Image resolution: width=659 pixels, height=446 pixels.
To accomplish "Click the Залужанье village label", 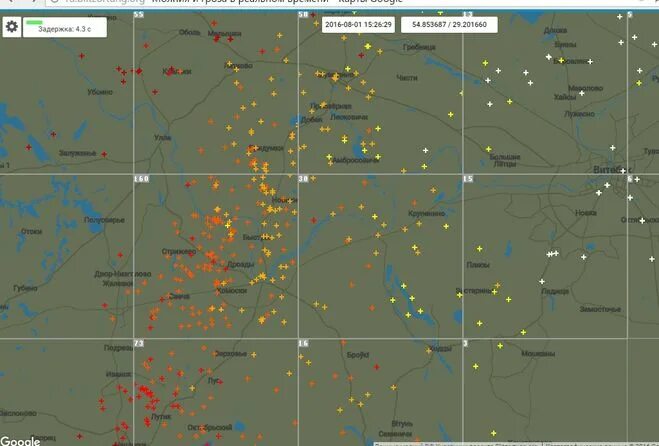I will [x=77, y=153].
